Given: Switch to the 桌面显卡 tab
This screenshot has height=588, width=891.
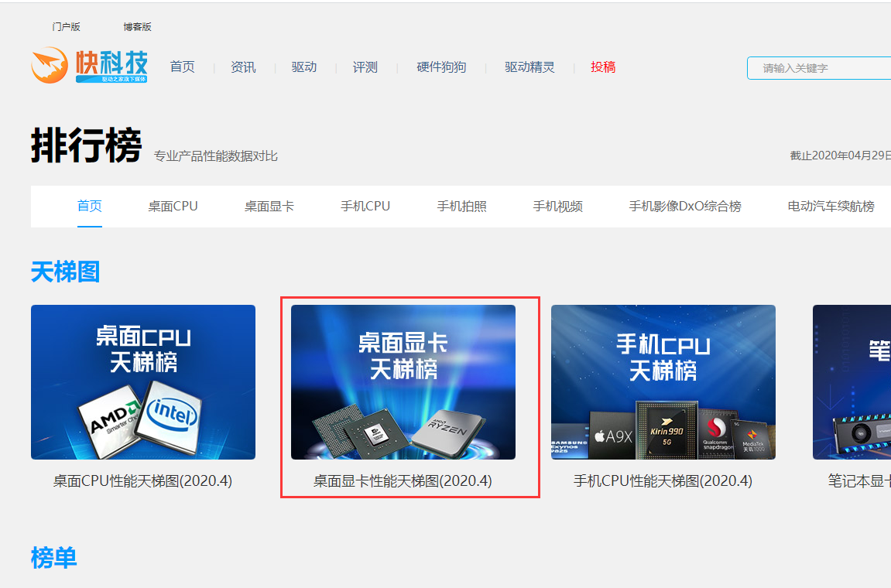Looking at the screenshot, I should tap(269, 207).
